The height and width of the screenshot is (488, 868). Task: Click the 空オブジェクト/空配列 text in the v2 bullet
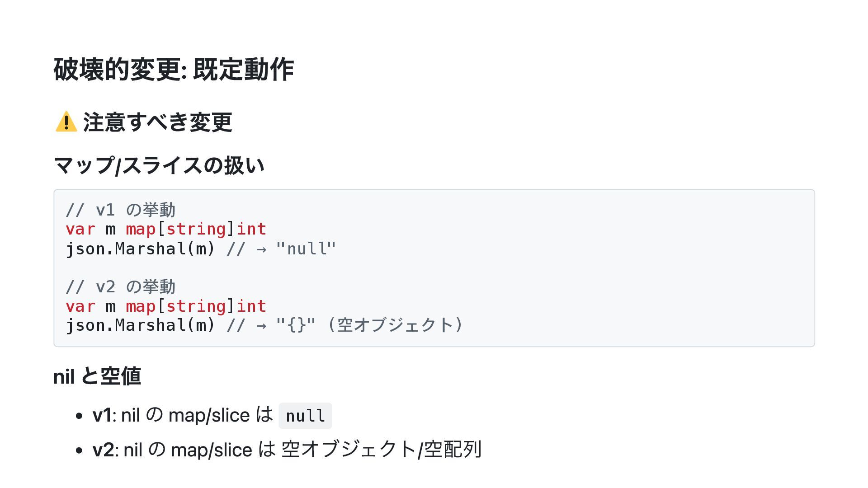(x=381, y=450)
